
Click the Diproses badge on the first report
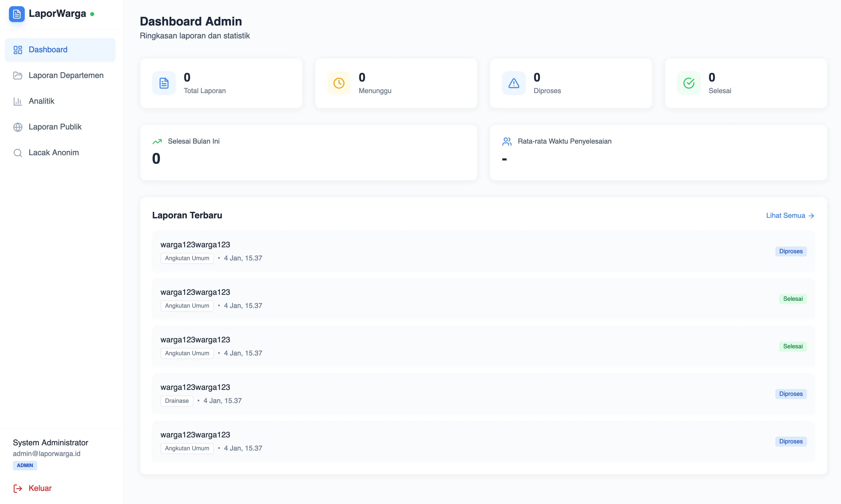point(791,251)
